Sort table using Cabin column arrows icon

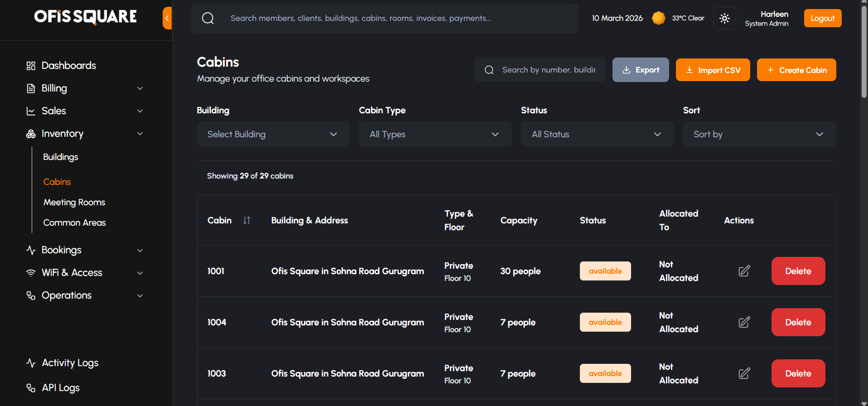pyautogui.click(x=246, y=220)
